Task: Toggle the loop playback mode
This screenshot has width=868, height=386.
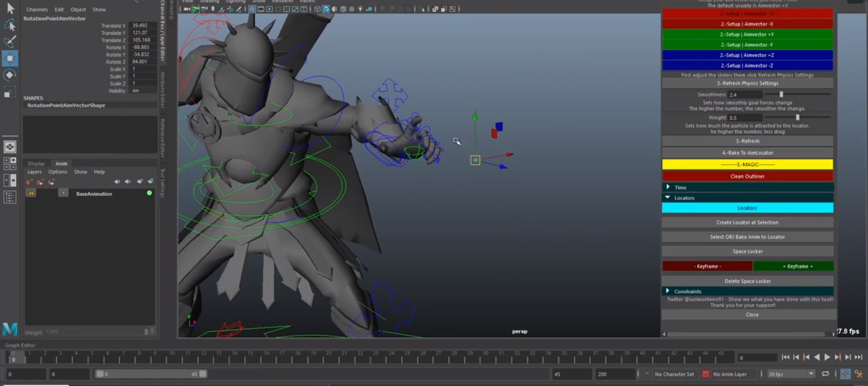Action: tap(825, 374)
